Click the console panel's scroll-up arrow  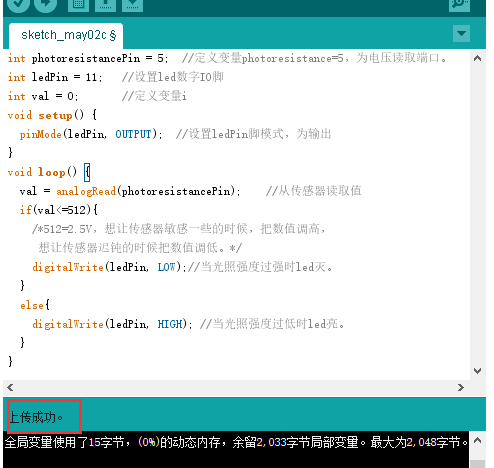477,441
